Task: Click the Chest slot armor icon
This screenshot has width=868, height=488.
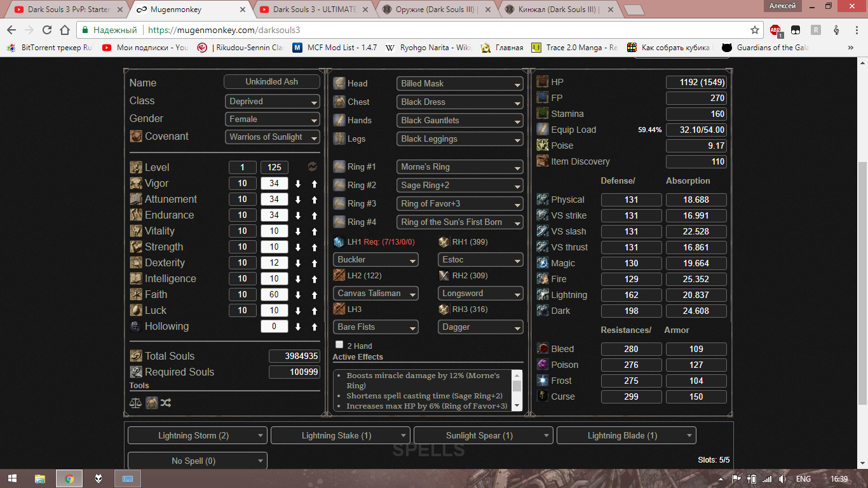Action: 339,102
